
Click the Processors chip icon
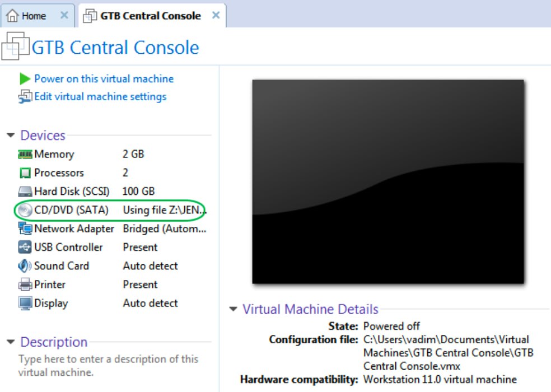tap(25, 173)
